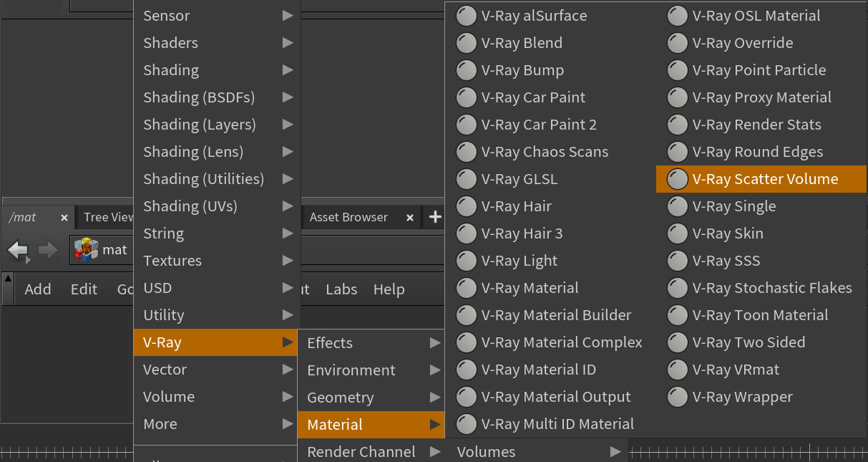Click the V-Ray Material Builder icon
This screenshot has width=868, height=462.
coord(467,315)
